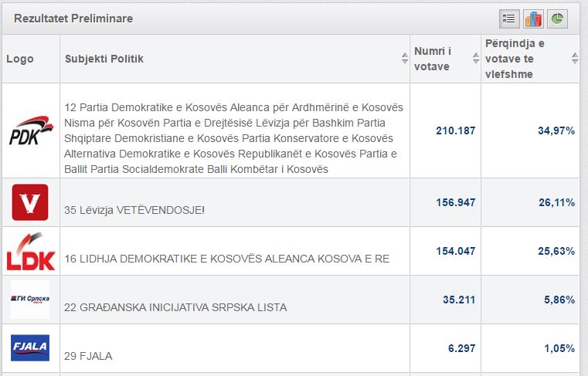Click the Srpska Lista logo

pyautogui.click(x=30, y=299)
